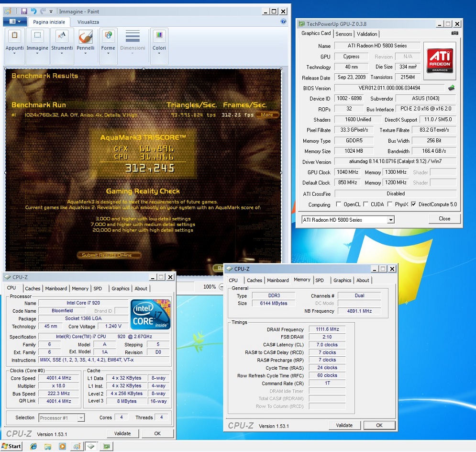This screenshot has width=476, height=452.
Task: Open the SPD tab in the CPU-Z Memory window
Action: (320, 281)
